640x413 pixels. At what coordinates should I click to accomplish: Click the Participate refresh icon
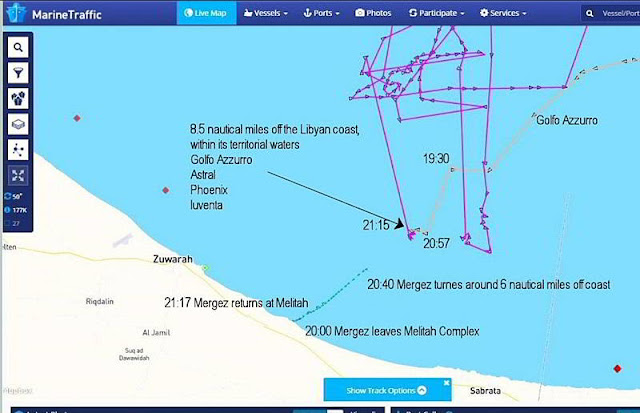pos(413,13)
